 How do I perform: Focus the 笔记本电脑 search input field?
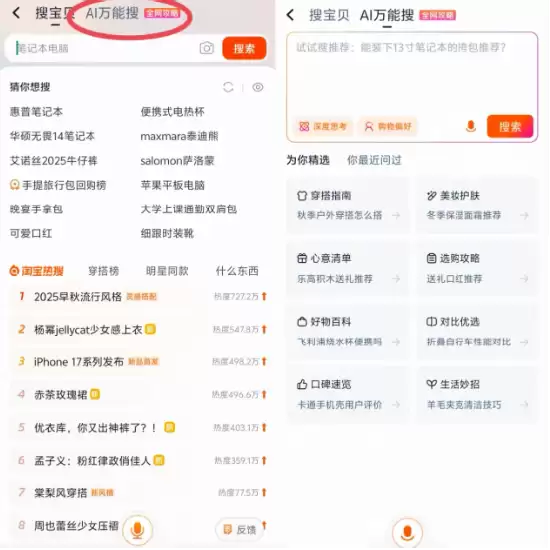tap(105, 48)
